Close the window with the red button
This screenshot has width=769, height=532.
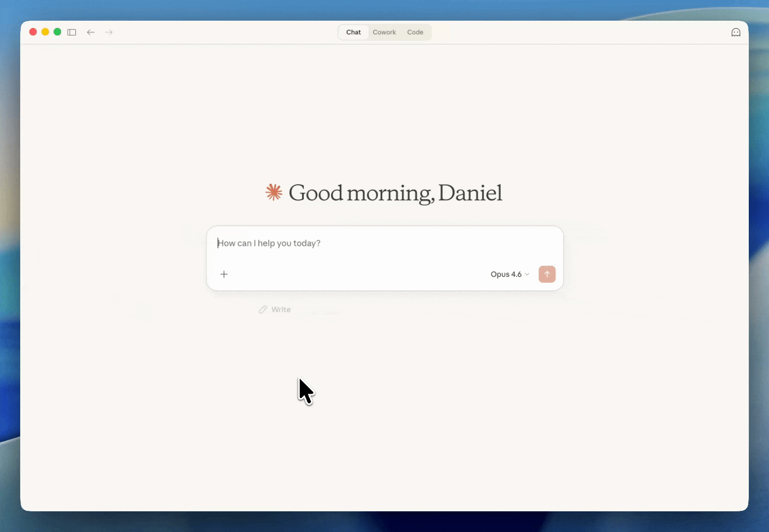tap(33, 32)
